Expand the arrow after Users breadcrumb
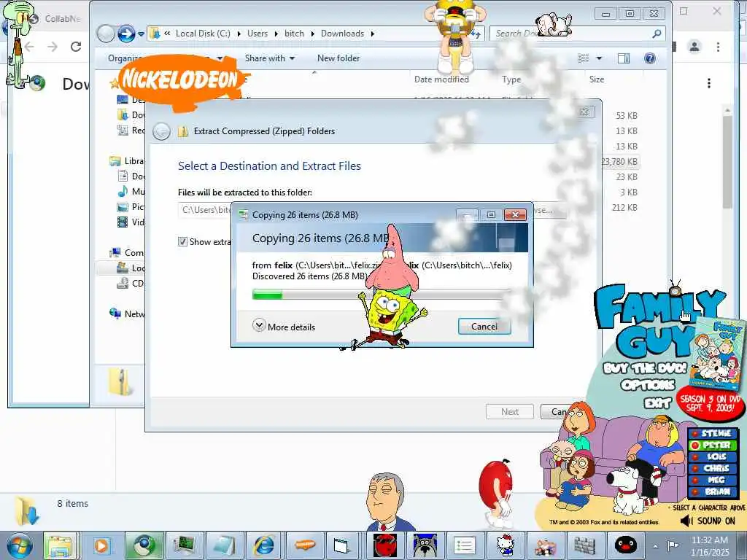The image size is (747, 560). pos(276,34)
